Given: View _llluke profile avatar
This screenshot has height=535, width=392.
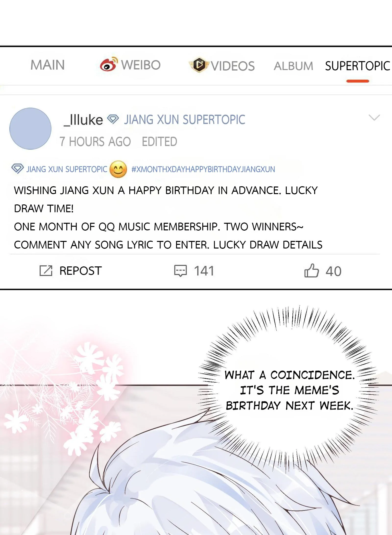Looking at the screenshot, I should pyautogui.click(x=30, y=129).
